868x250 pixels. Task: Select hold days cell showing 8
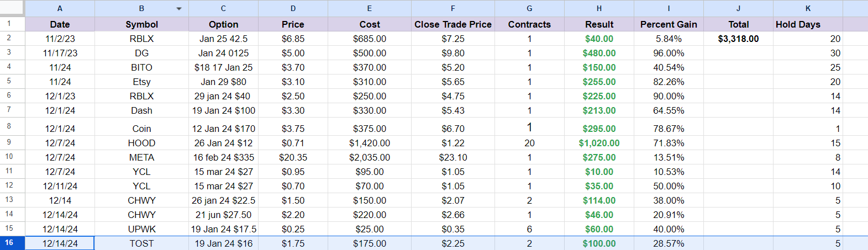click(x=808, y=157)
